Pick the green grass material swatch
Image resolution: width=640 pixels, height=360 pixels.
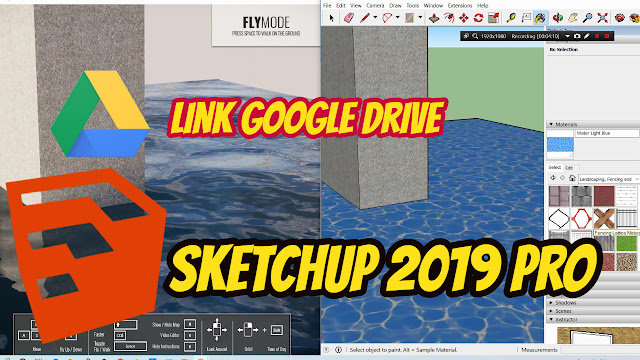(627, 243)
